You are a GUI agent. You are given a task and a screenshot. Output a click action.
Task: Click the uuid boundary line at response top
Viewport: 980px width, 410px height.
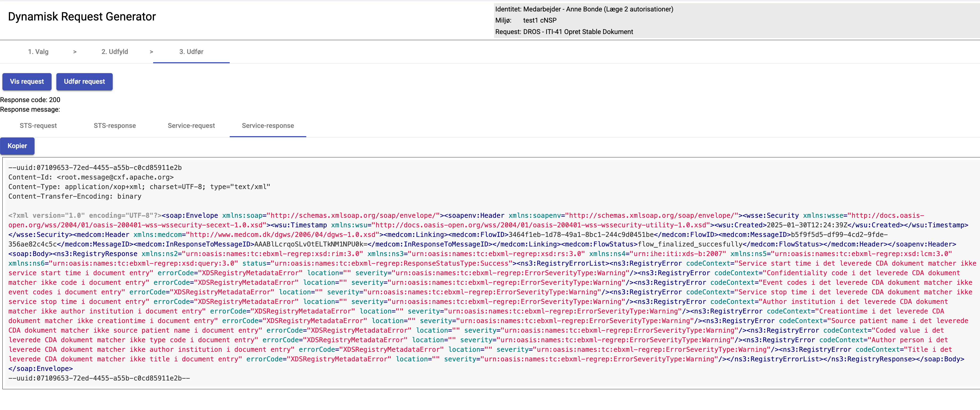(95, 168)
